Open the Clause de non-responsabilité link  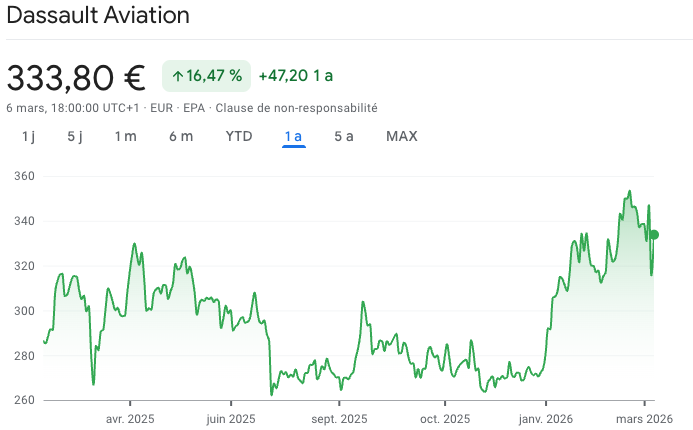[x=297, y=108]
